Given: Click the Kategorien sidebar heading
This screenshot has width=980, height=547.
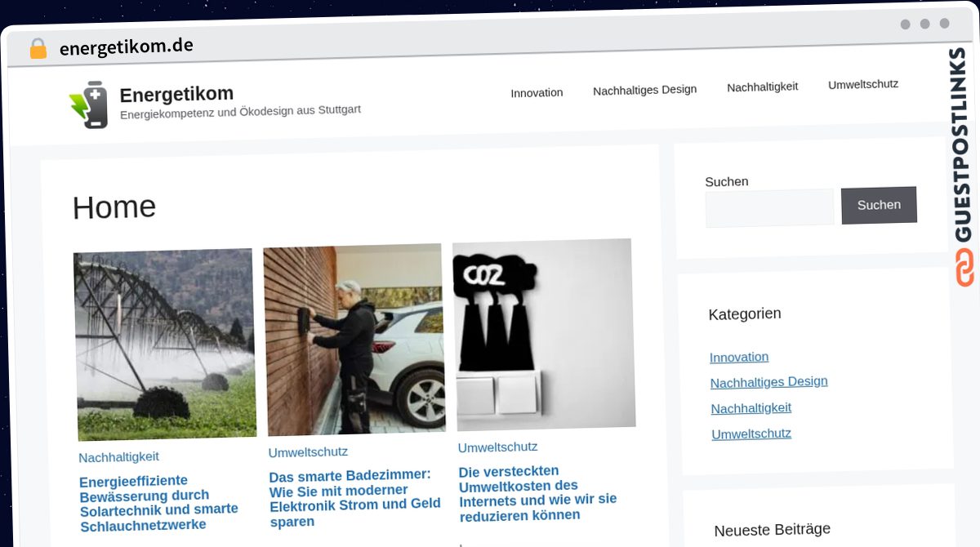Looking at the screenshot, I should coord(745,314).
